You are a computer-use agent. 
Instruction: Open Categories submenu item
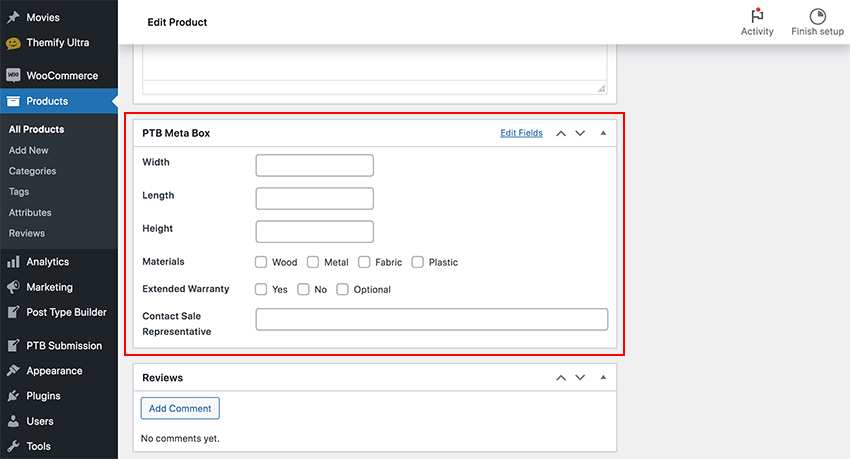(32, 171)
